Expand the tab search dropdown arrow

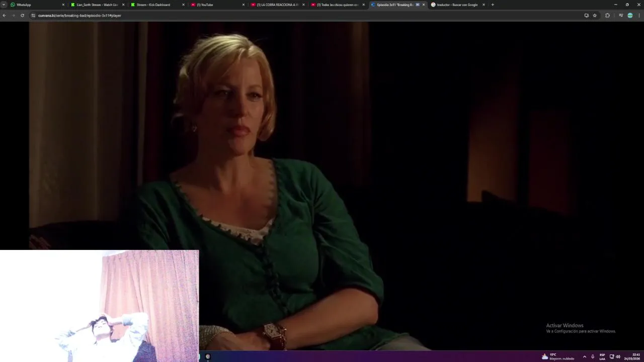4,5
